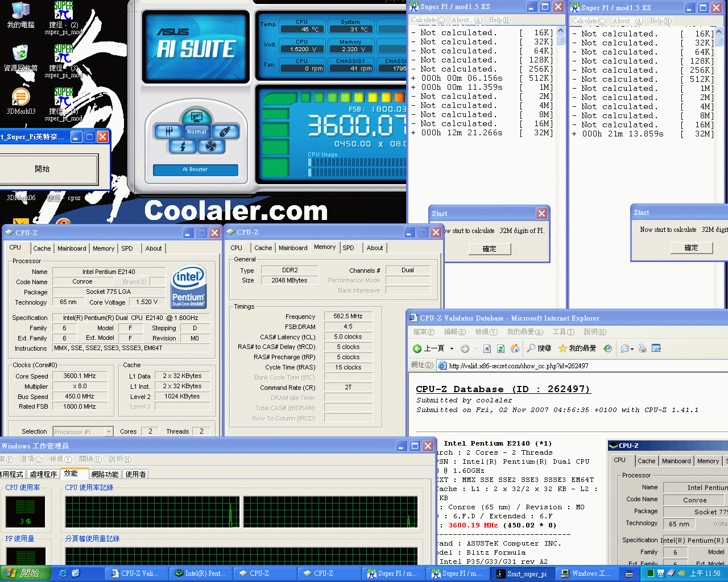This screenshot has width=728, height=582.
Task: Click the AI Suite gear-shift (AI Gear) icon
Action: (168, 132)
